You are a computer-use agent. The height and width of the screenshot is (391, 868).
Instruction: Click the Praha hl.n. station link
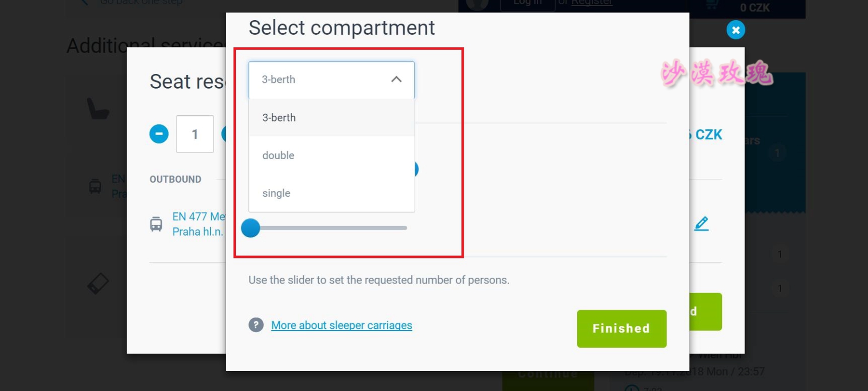(198, 232)
